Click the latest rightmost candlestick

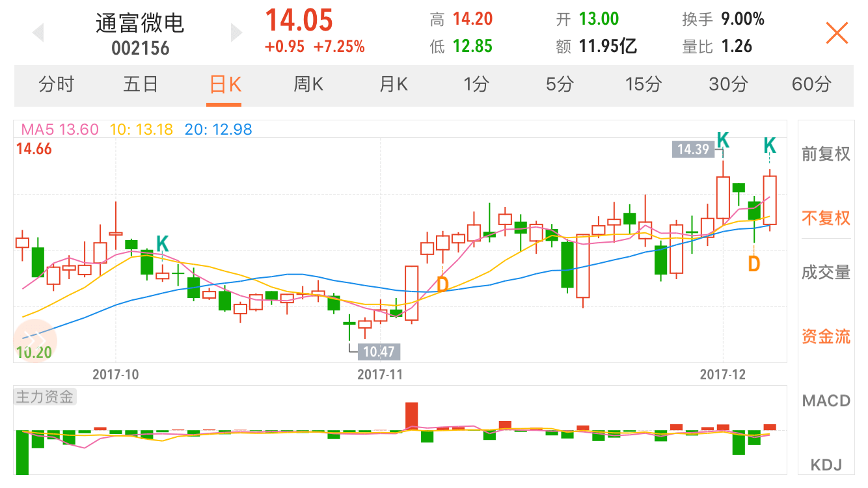tap(770, 200)
